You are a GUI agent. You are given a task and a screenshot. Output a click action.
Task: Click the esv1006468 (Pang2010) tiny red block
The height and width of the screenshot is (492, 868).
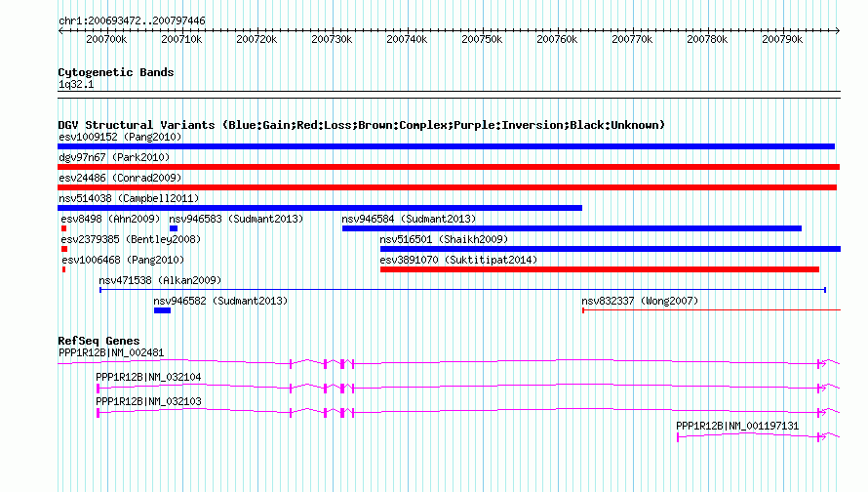(x=63, y=269)
